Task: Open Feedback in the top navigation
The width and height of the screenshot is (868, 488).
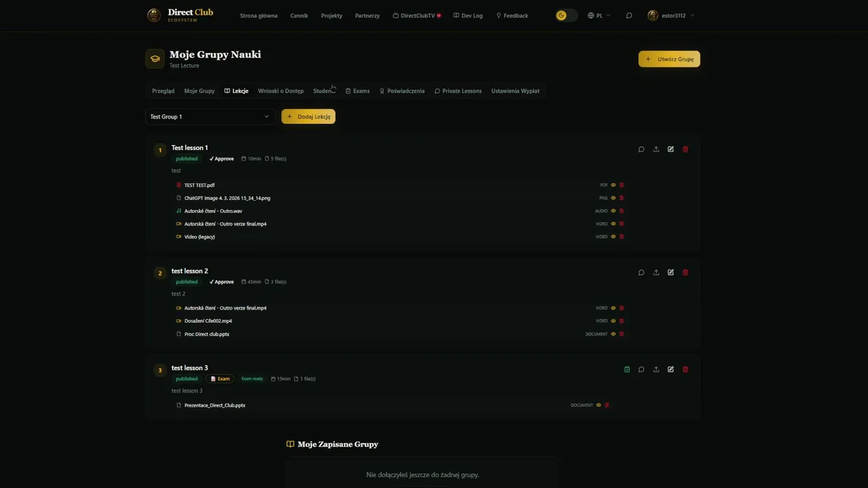Action: coord(512,16)
